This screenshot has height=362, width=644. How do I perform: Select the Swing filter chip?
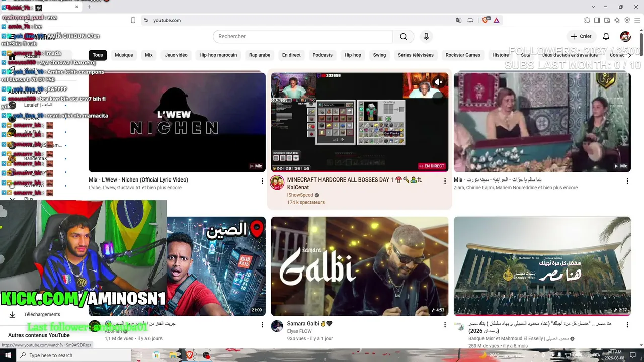[380, 55]
